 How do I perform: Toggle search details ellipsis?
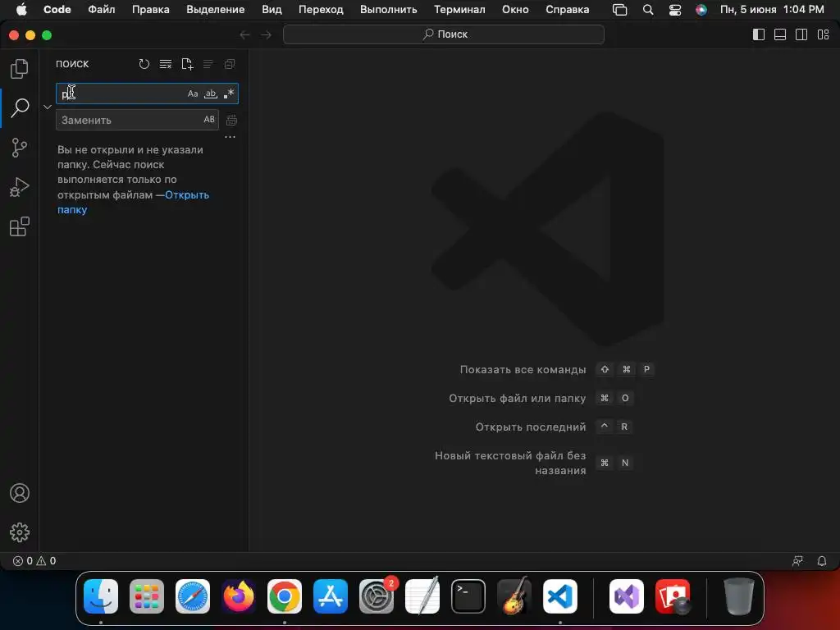coord(230,137)
